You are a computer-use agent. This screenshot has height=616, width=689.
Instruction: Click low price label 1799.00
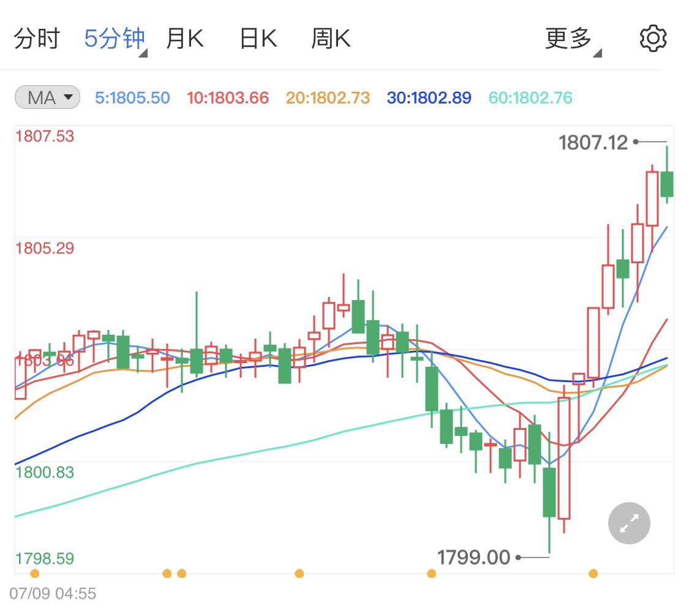[473, 557]
